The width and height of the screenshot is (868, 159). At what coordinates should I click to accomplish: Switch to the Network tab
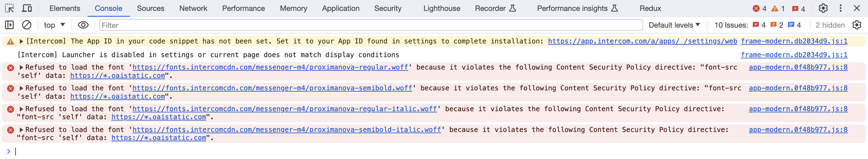(x=193, y=8)
